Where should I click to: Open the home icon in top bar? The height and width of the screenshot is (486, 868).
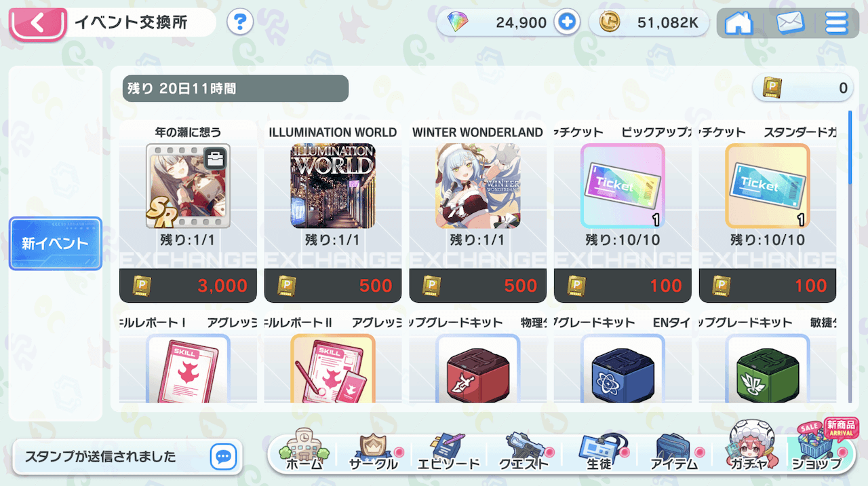[739, 23]
